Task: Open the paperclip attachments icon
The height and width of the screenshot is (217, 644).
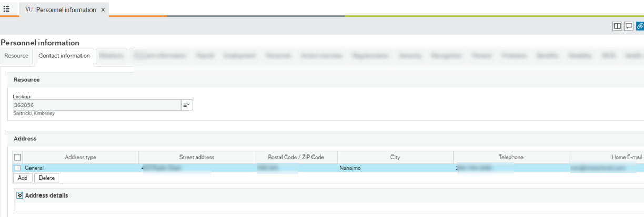Action: coord(640,26)
